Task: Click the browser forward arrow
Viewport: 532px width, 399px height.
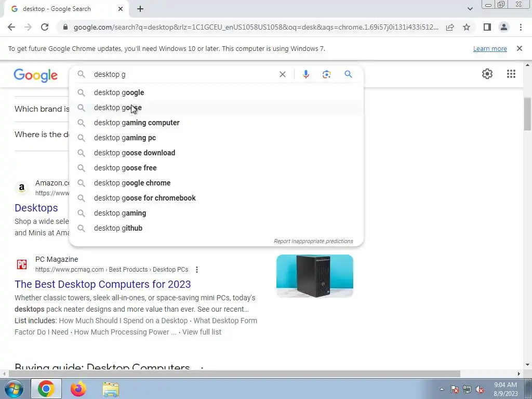Action: (x=28, y=27)
